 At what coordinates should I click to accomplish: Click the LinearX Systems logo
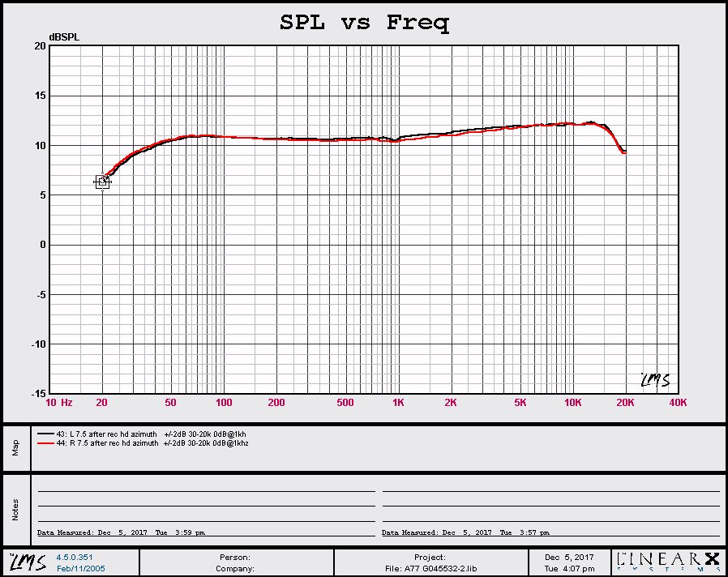668,562
